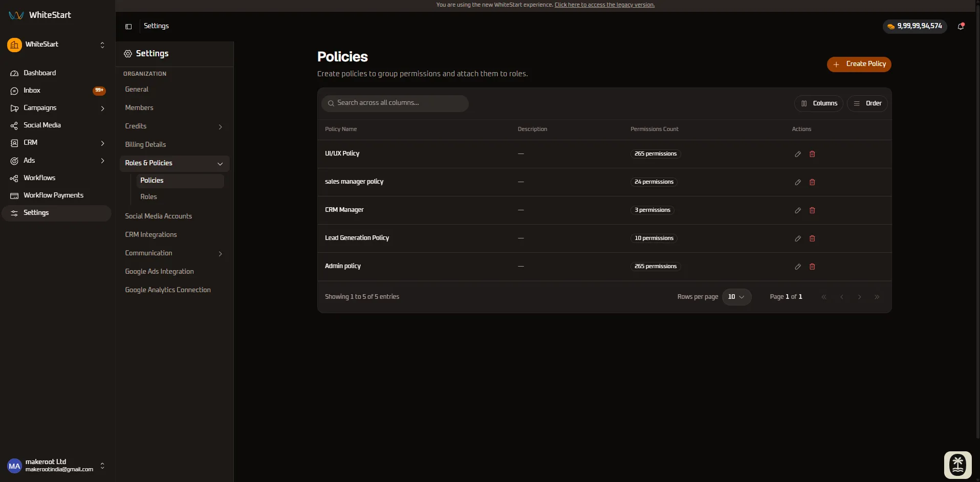Click the credits coin balance badge

914,26
